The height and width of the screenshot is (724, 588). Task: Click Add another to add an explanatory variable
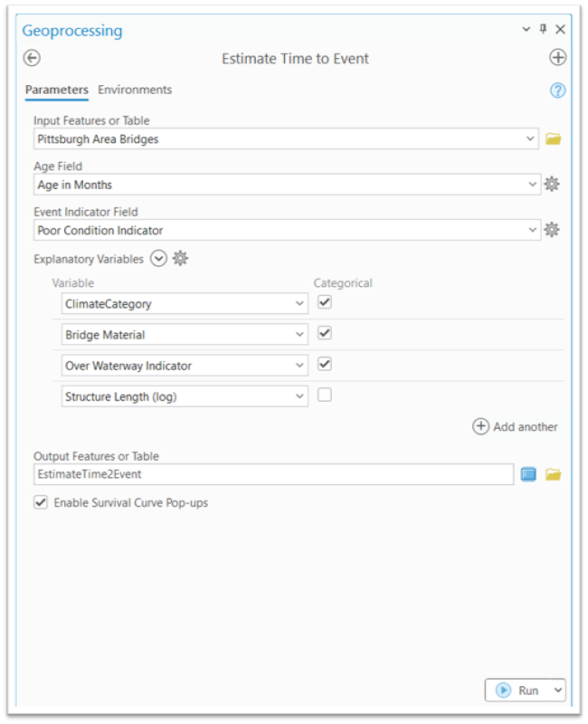[515, 426]
